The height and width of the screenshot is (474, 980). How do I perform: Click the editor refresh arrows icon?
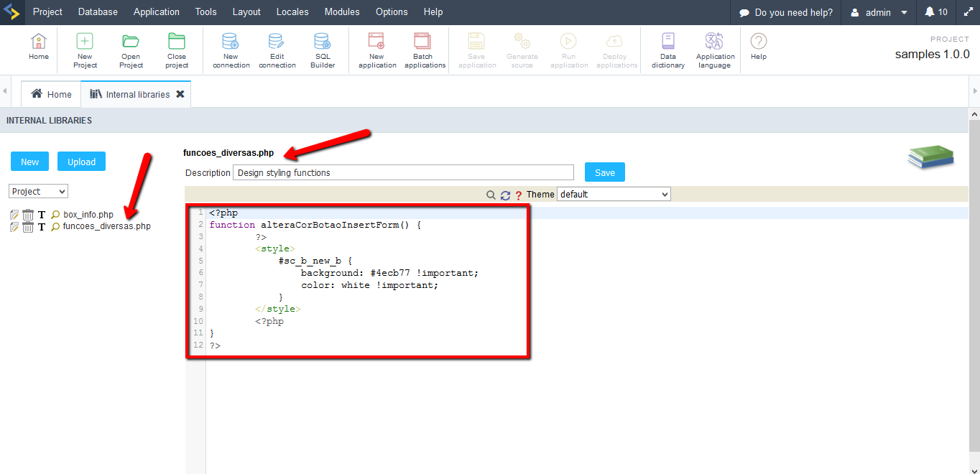[x=505, y=195]
